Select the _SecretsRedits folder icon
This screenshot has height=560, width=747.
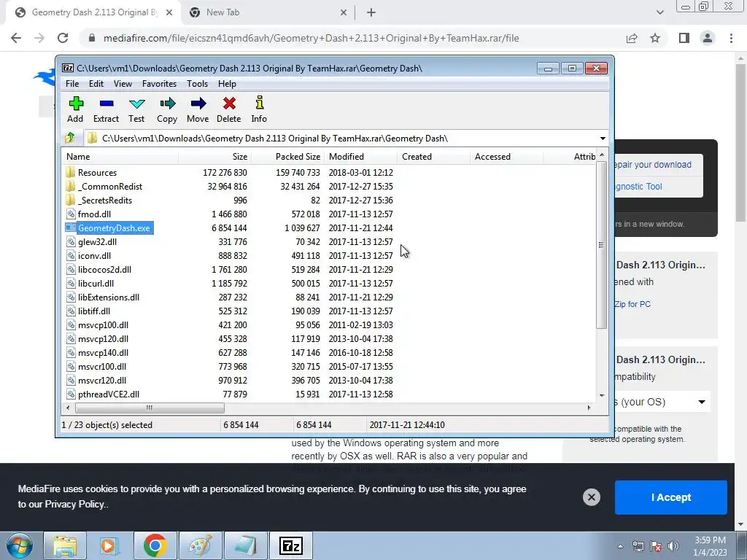71,200
